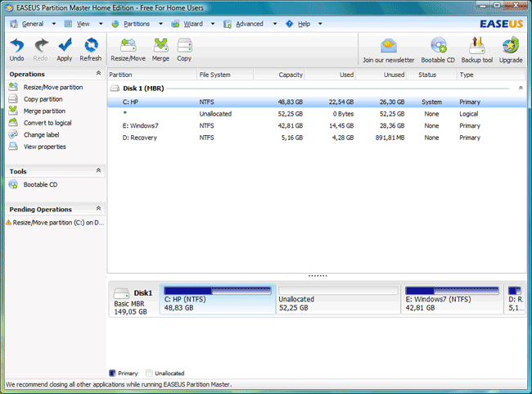Select the Resize/Move toolbar icon
The image size is (532, 394).
click(x=129, y=45)
